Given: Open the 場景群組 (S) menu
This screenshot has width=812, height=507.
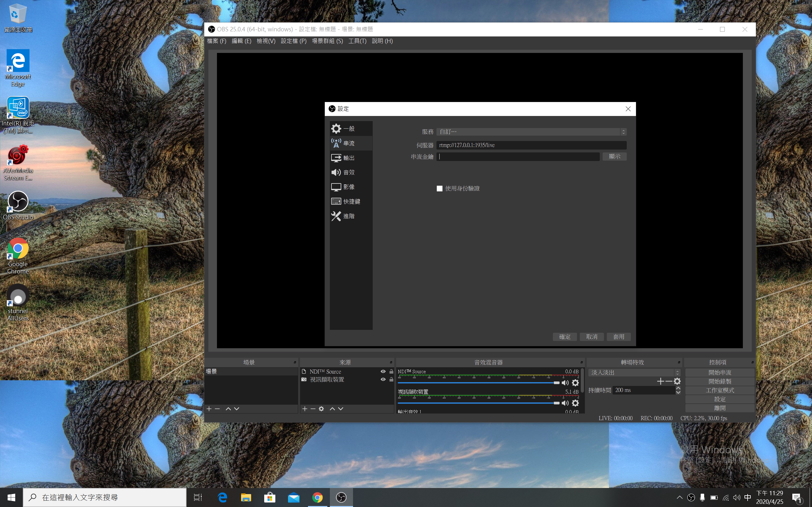Looking at the screenshot, I should click(x=327, y=41).
